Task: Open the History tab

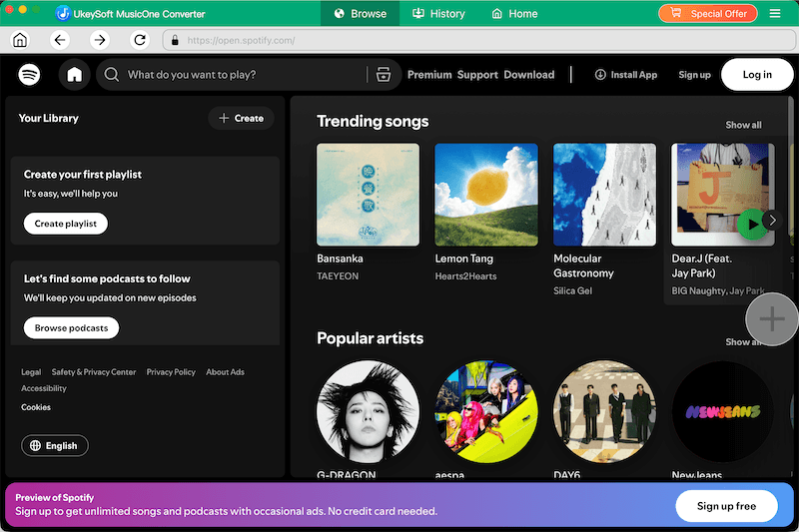Action: (x=438, y=13)
